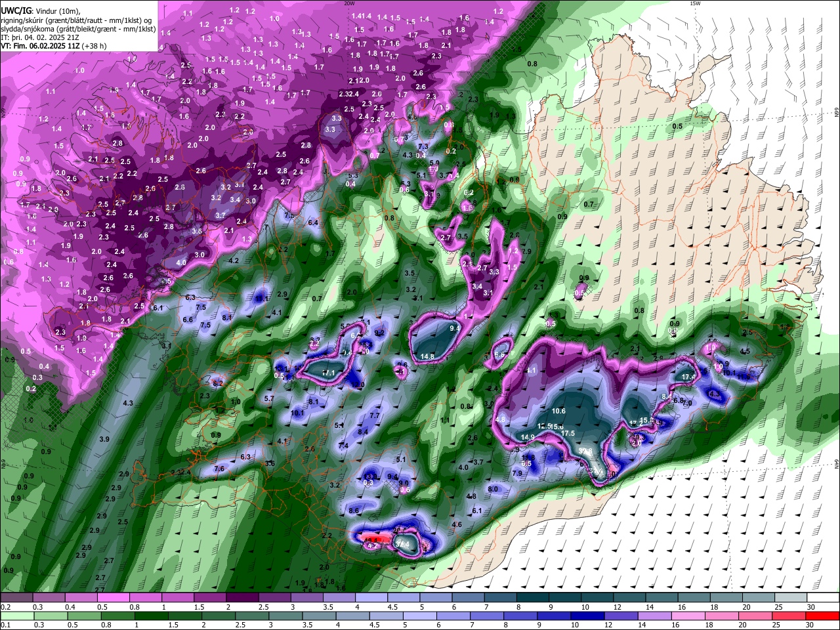
Task: Click the 'slydda/snjókoma' legend description line
Action: pyautogui.click(x=77, y=29)
